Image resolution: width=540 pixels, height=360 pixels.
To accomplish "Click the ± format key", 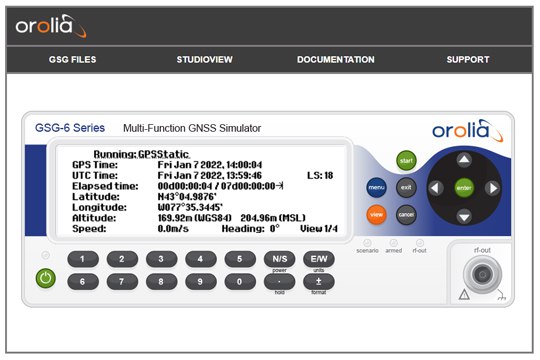I will coord(319,282).
